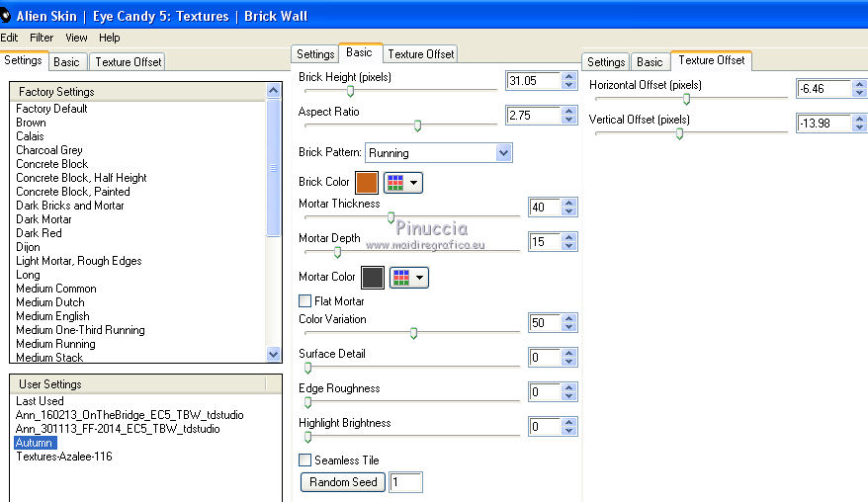The width and height of the screenshot is (868, 502).
Task: Switch to the left panel's Basic tab
Action: click(66, 62)
